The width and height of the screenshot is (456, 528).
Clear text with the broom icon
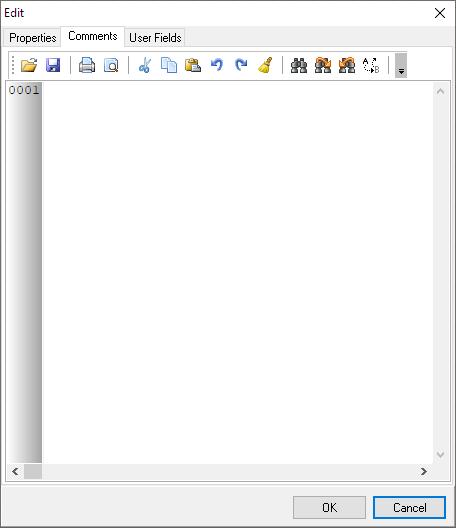coord(265,65)
